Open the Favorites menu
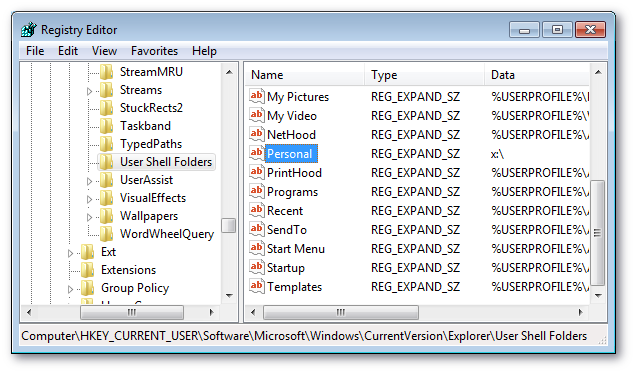This screenshot has height=373, width=635. click(154, 51)
